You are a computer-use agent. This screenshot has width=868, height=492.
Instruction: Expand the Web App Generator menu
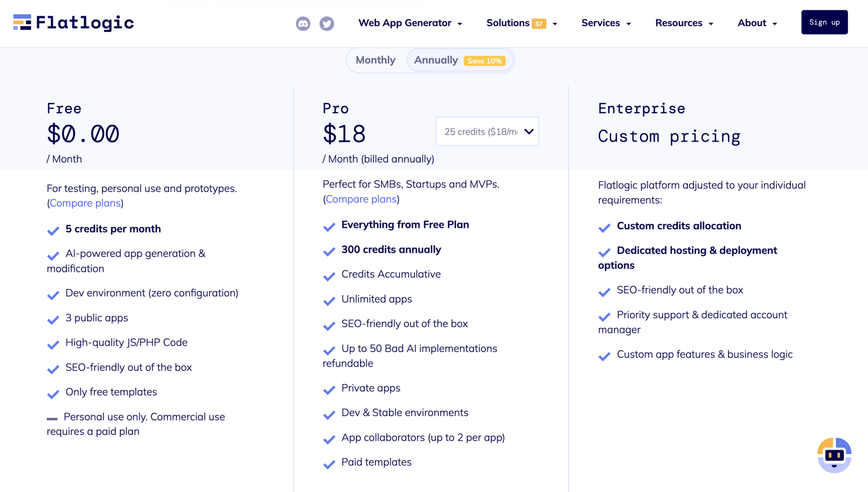pos(410,23)
